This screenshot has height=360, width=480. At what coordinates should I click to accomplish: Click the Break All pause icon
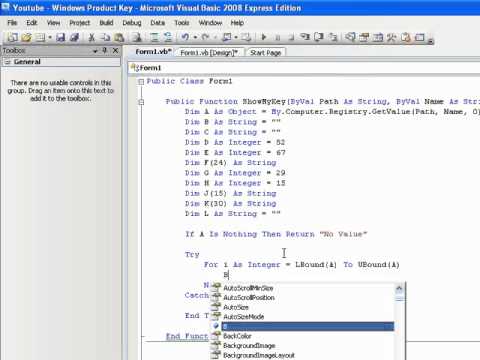click(x=278, y=37)
